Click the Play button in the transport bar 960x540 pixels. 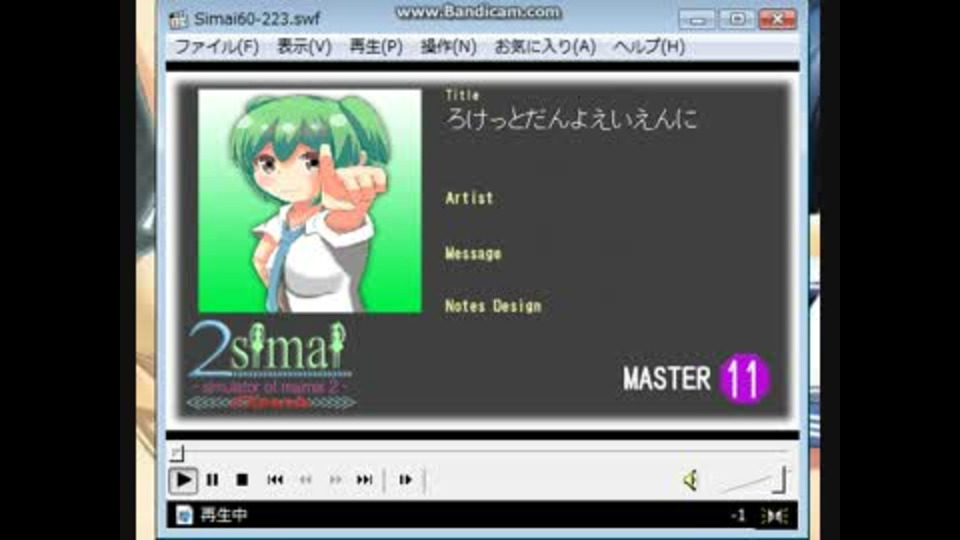coord(183,480)
